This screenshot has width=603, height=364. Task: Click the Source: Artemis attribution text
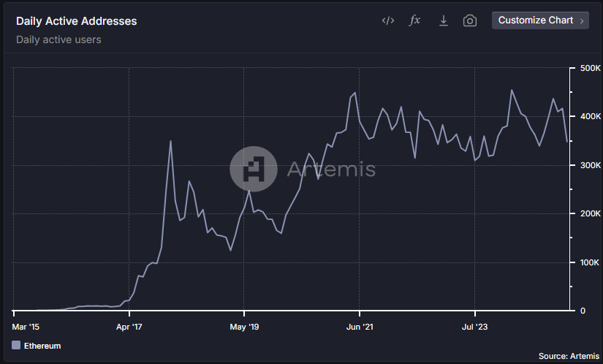[x=569, y=356]
